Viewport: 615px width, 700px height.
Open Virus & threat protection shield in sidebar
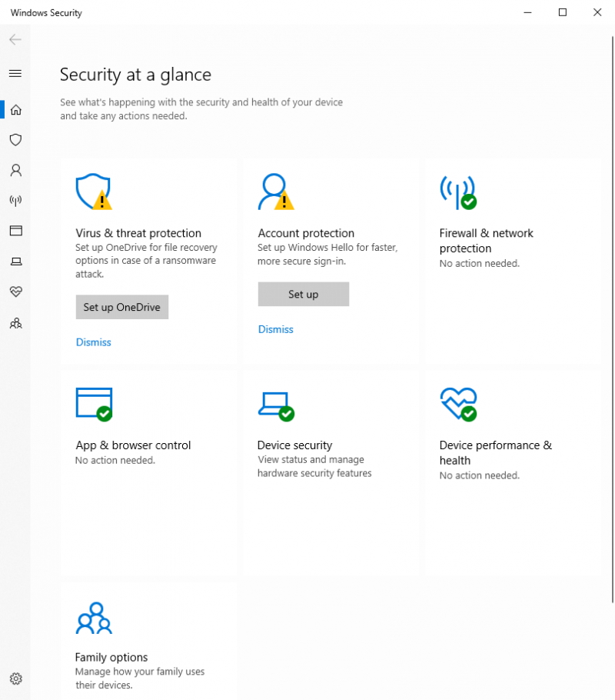16,140
